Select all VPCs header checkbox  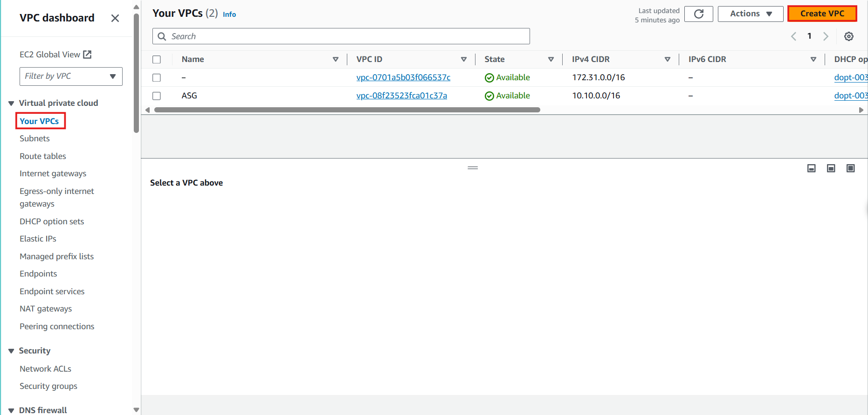(157, 60)
